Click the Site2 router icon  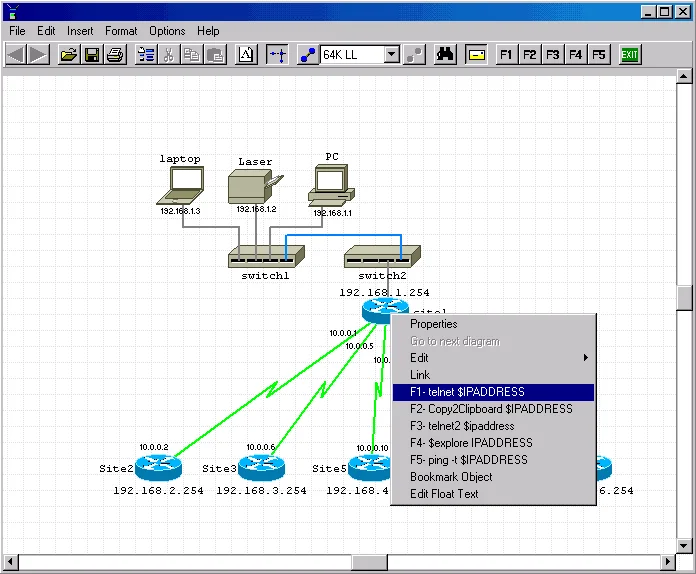pyautogui.click(x=158, y=468)
